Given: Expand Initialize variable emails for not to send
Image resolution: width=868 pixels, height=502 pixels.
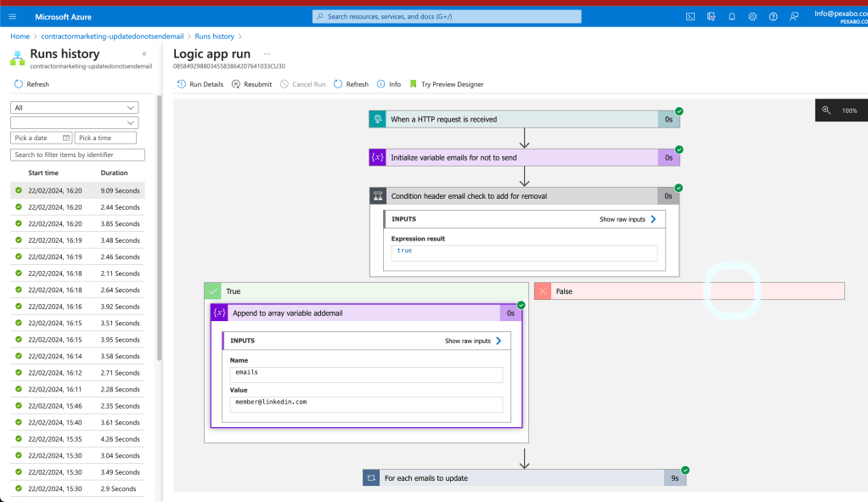Looking at the screenshot, I should tap(524, 157).
